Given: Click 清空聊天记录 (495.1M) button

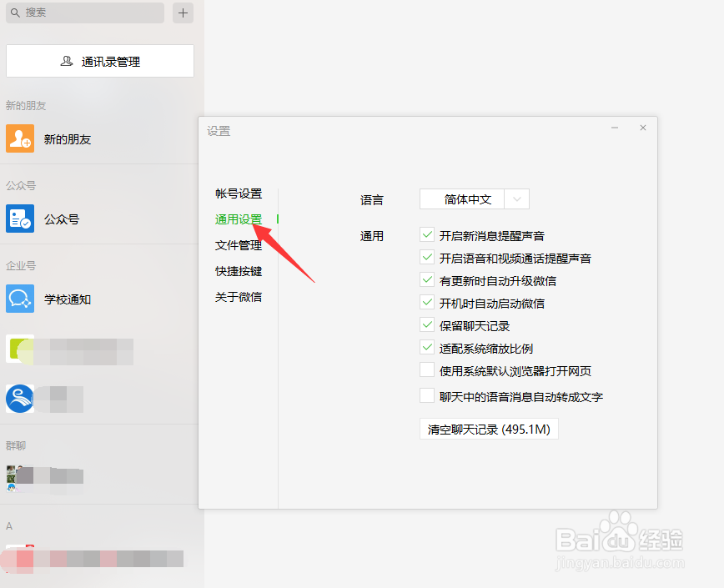Looking at the screenshot, I should point(489,430).
